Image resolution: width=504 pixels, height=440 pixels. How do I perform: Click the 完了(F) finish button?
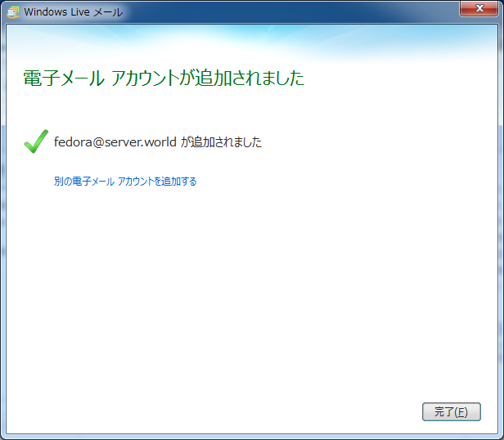(452, 411)
